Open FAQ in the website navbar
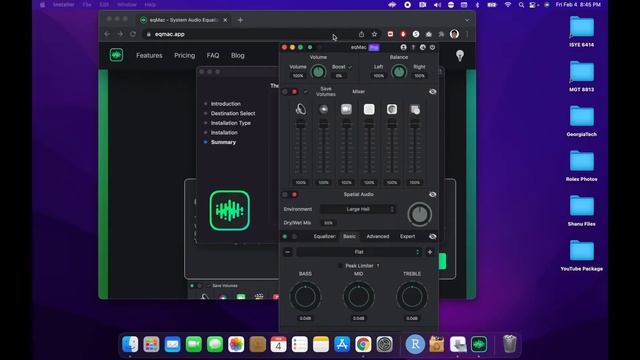This screenshot has height=360, width=640. click(x=213, y=56)
